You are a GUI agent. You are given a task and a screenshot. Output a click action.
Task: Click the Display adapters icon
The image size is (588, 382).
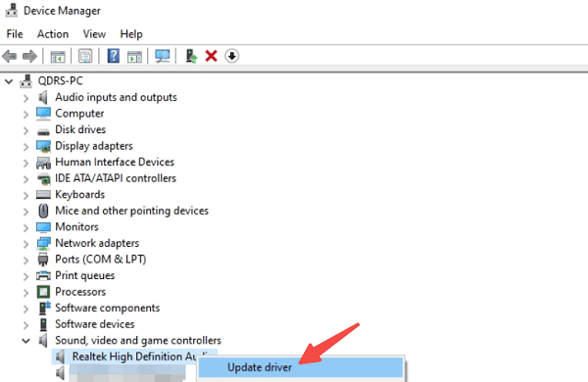click(43, 146)
